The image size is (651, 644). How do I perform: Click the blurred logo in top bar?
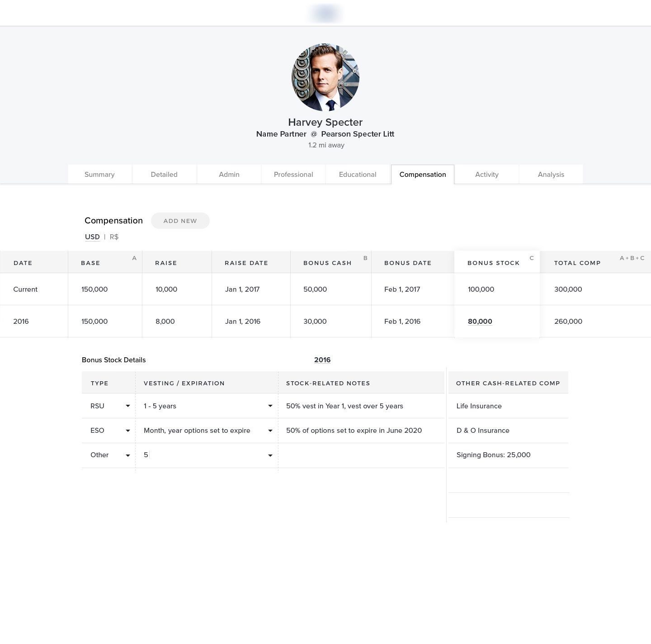coord(325,13)
